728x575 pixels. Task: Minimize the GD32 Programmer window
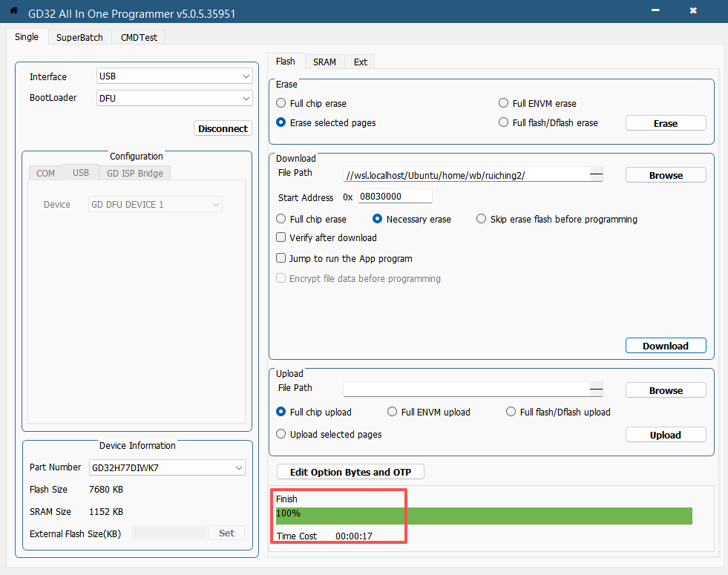pos(655,10)
